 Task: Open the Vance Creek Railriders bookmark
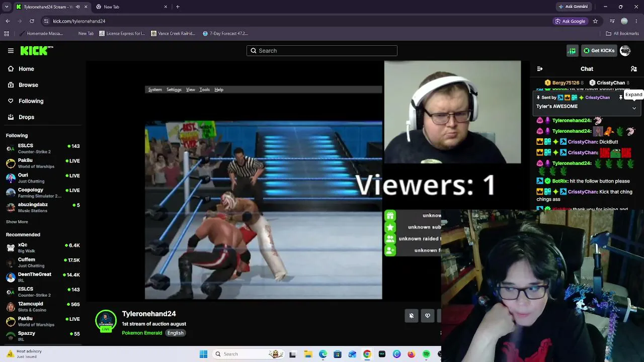[173, 34]
